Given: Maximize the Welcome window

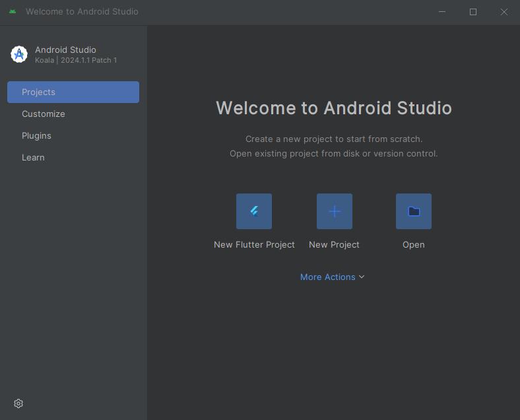Looking at the screenshot, I should click(x=473, y=12).
